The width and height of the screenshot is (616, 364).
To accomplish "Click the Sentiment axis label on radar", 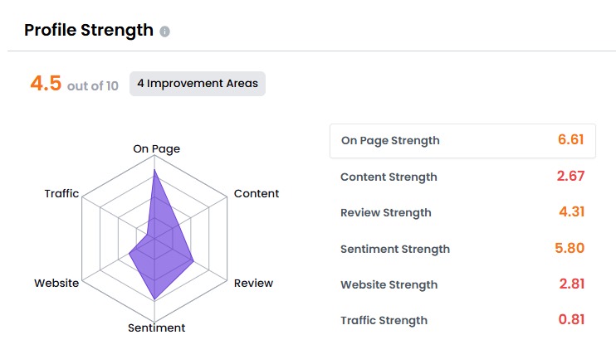I will click(156, 328).
